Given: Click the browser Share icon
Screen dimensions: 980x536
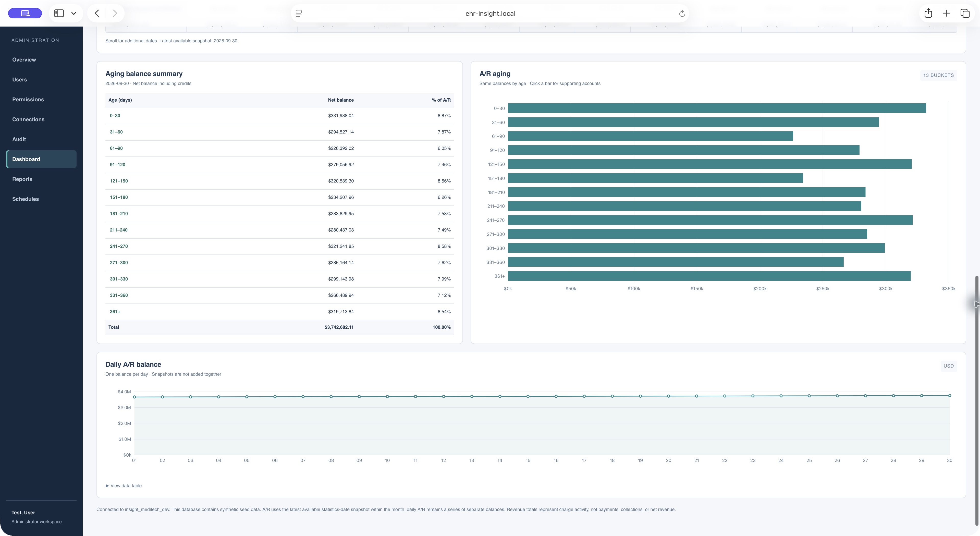Looking at the screenshot, I should [928, 13].
